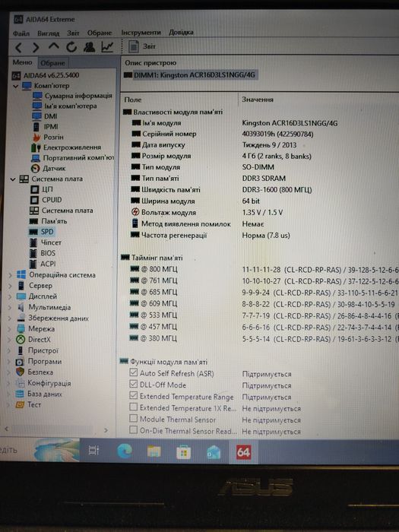The width and height of the screenshot is (399, 532).
Task: Open the Вигляд menu
Action: [x=48, y=33]
